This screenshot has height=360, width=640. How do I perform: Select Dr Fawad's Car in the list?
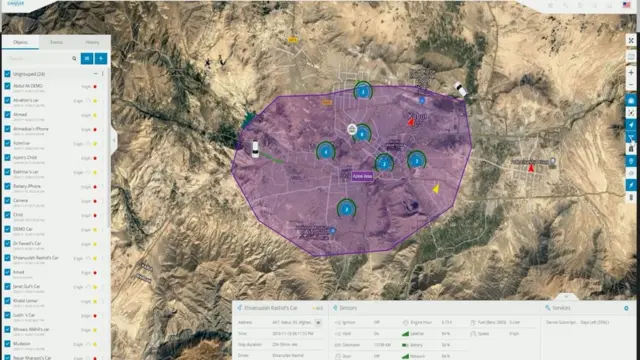click(x=27, y=243)
